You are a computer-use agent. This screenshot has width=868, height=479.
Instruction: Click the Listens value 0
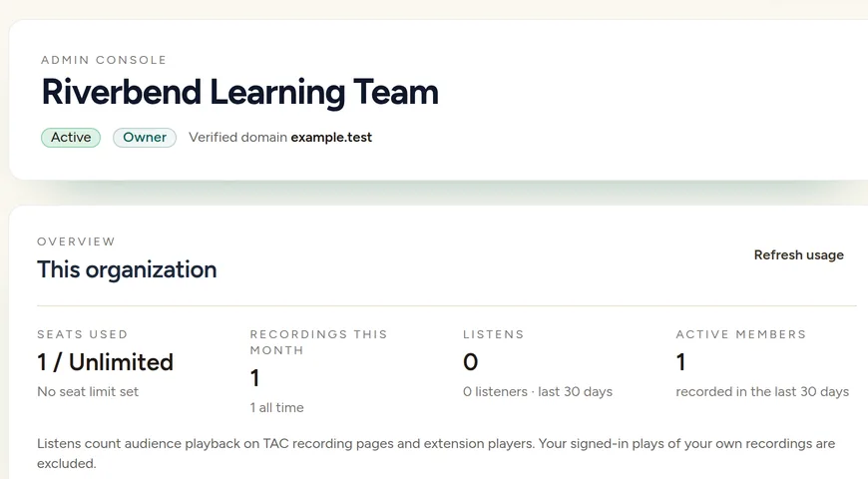(471, 362)
